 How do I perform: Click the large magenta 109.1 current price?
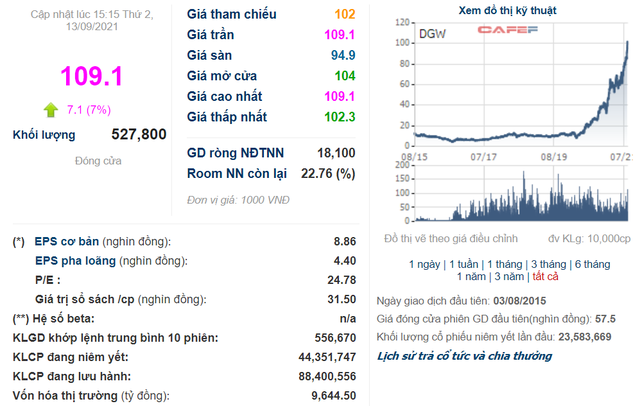click(x=89, y=76)
